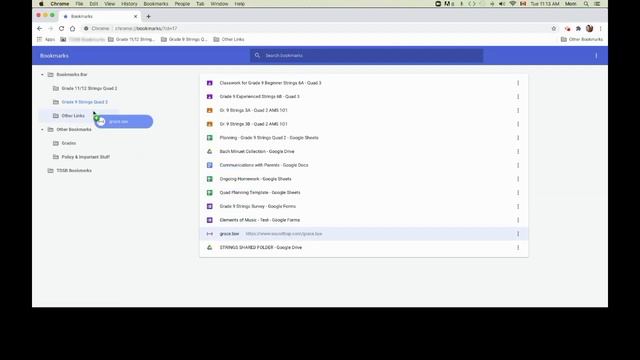Close the Bookmarks tab
This screenshot has width=640, height=360.
136,16
